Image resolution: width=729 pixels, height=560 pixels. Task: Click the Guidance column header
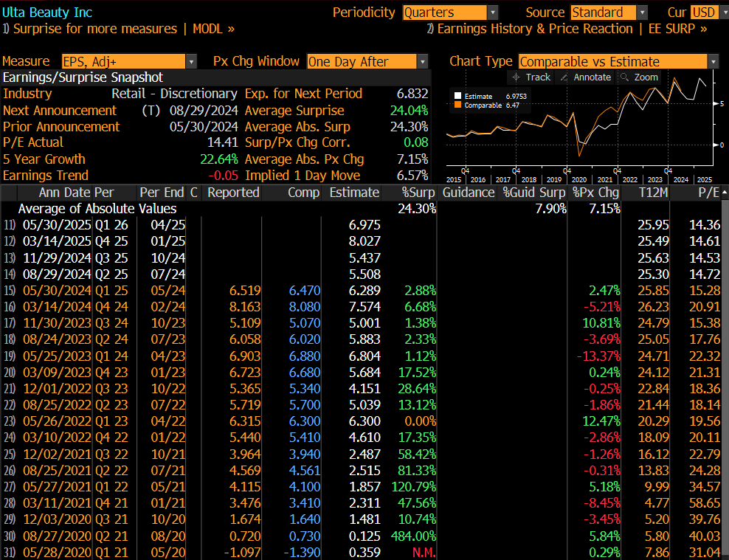[469, 193]
